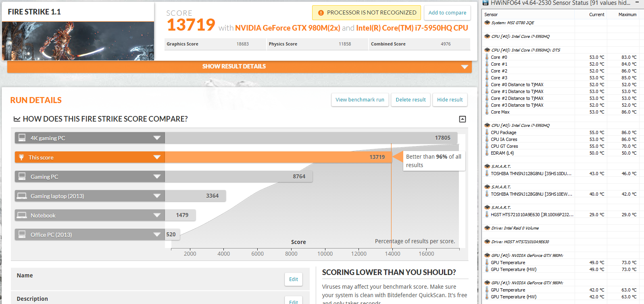Collapse the score comparison section
Screen dimensions: 644x304
463,119
